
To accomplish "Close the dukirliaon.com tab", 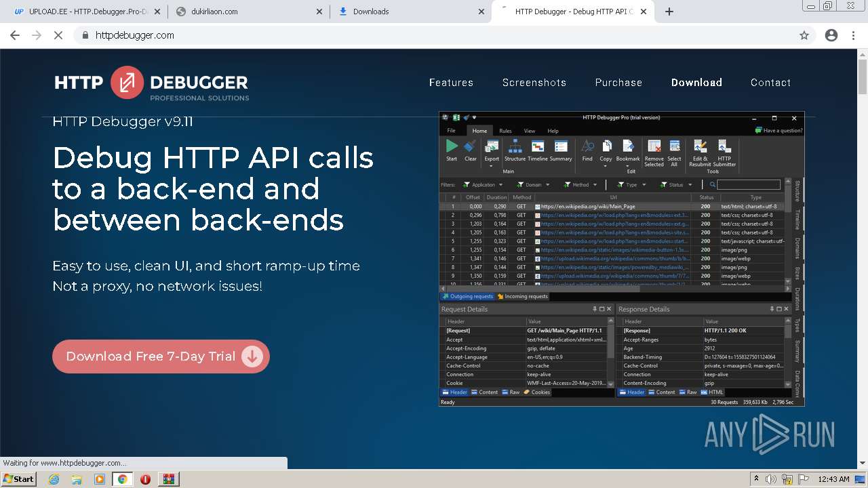I will point(320,12).
